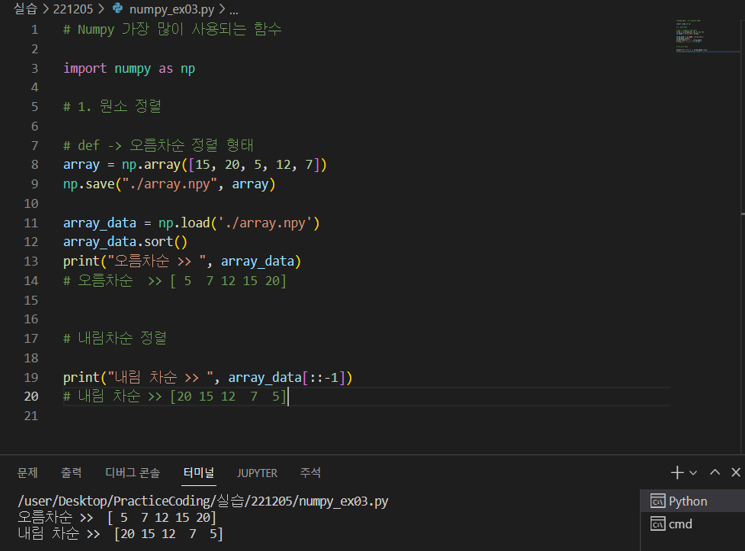Click 'Python' terminal name in the list
Image resolution: width=745 pixels, height=551 pixels.
[x=688, y=501]
